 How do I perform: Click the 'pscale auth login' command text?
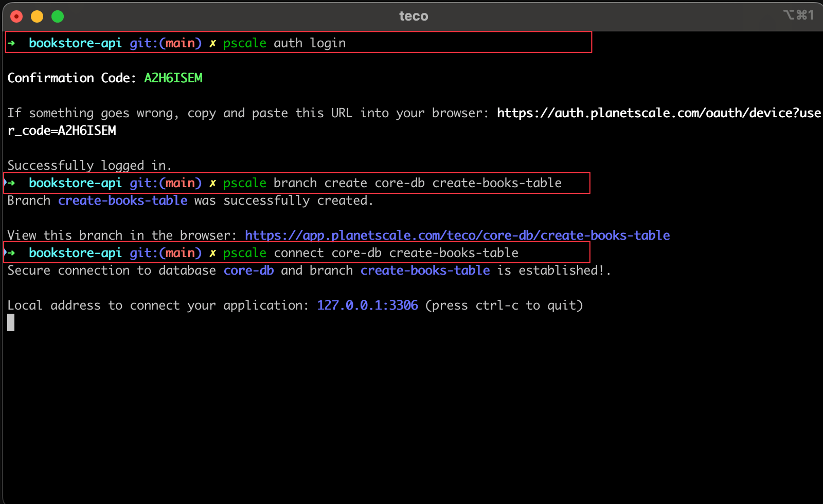(x=284, y=43)
